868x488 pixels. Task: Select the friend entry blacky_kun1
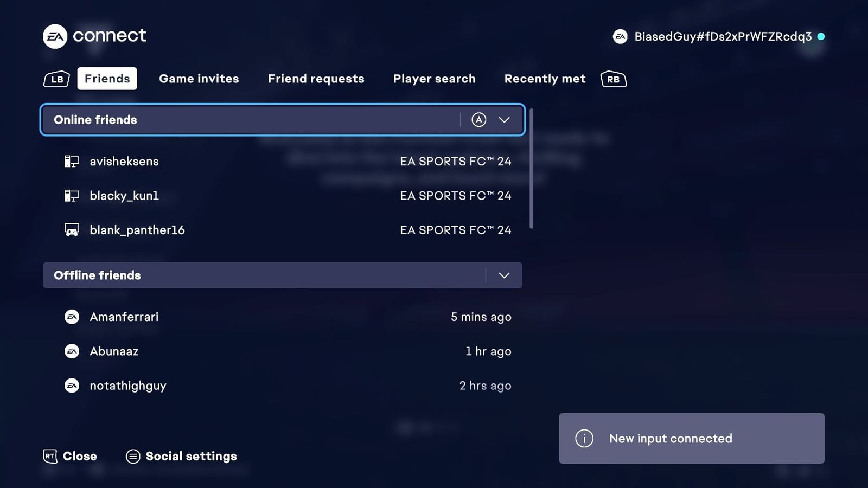(x=124, y=196)
